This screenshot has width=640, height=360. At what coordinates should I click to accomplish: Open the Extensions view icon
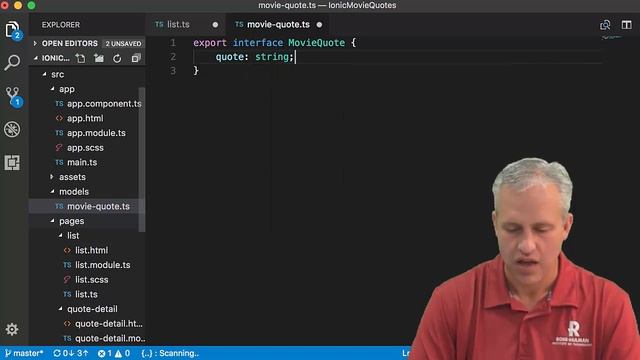12,162
